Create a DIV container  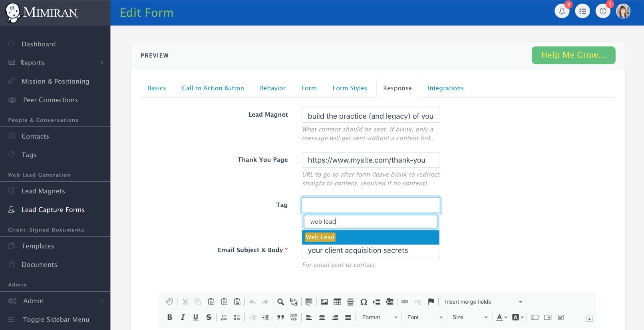[x=294, y=317]
